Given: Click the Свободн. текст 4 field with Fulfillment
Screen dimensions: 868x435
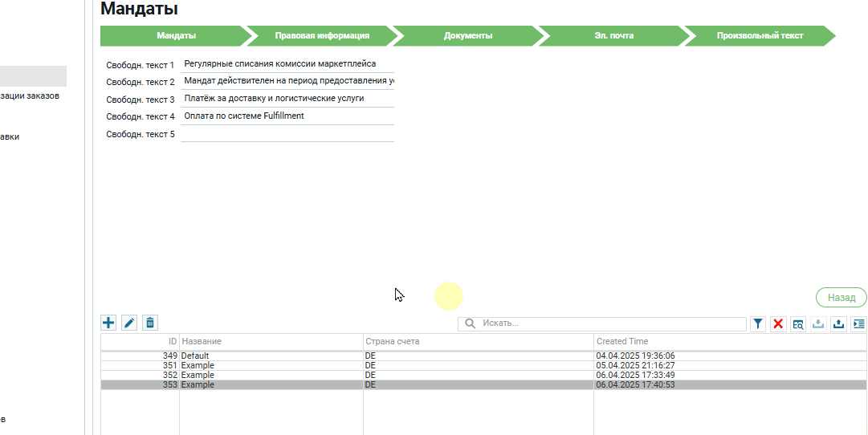Looking at the screenshot, I should [287, 116].
